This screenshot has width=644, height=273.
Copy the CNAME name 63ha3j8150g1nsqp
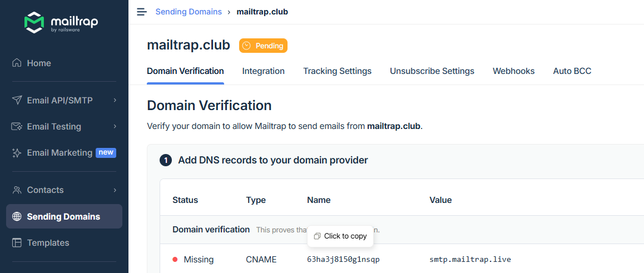point(343,260)
